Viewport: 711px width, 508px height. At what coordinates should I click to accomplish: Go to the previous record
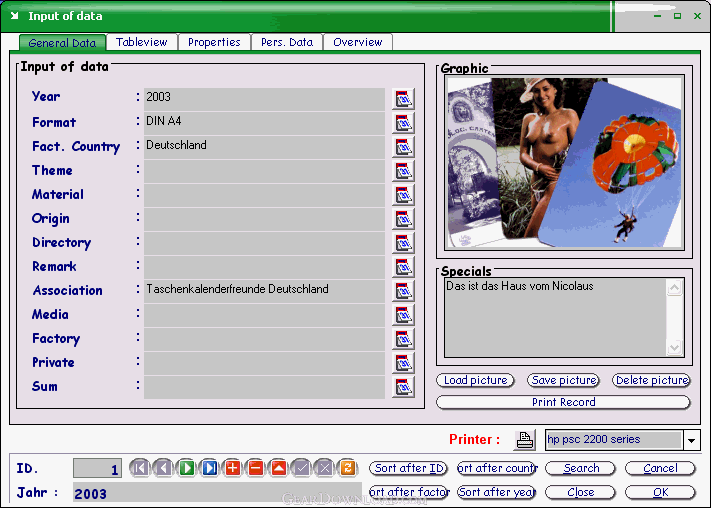pyautogui.click(x=162, y=468)
